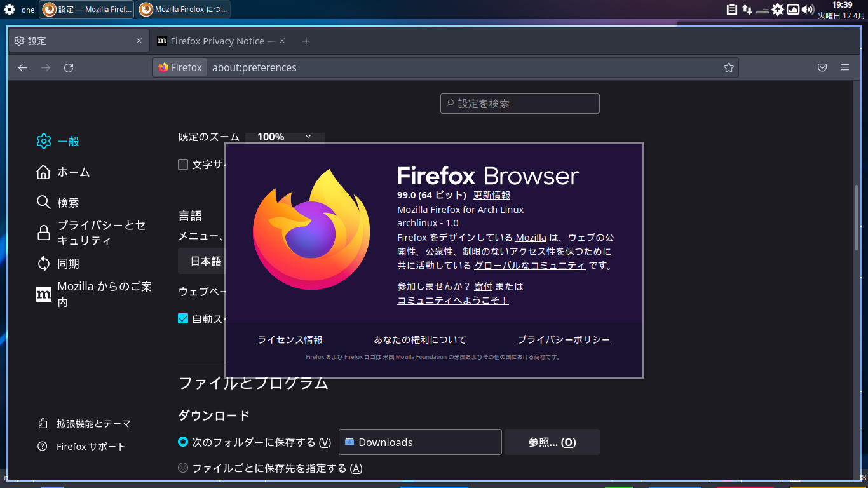This screenshot has height=488, width=868.
Task: Open Firefox サポート help link
Action: tap(81, 447)
